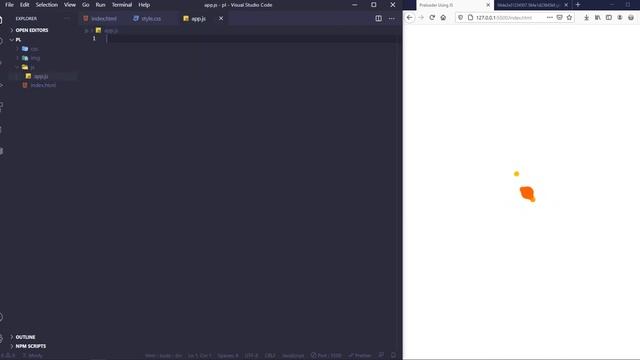Image resolution: width=640 pixels, height=360 pixels.
Task: Open page actions ellipsis in address bar
Action: click(549, 18)
